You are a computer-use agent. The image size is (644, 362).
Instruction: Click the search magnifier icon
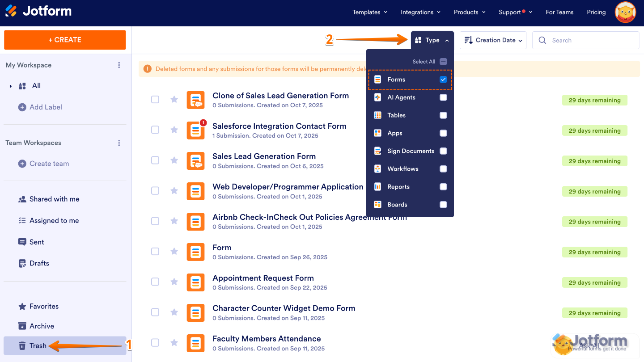click(x=542, y=40)
